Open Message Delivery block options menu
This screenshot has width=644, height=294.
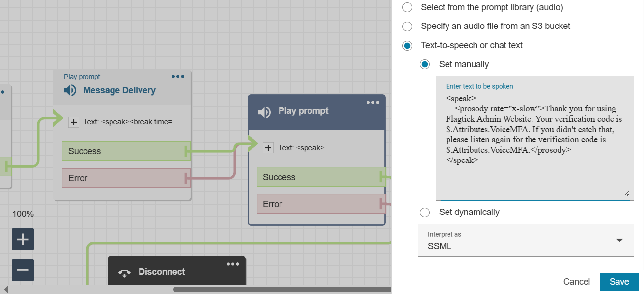click(178, 77)
